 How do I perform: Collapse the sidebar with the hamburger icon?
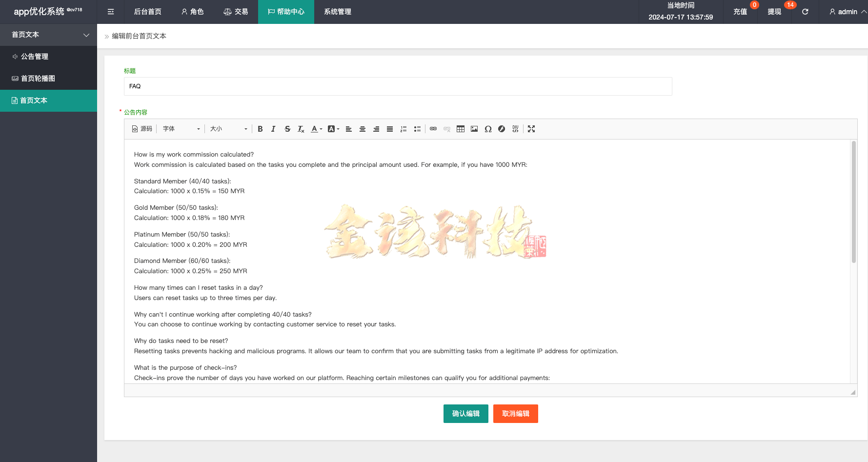[110, 12]
